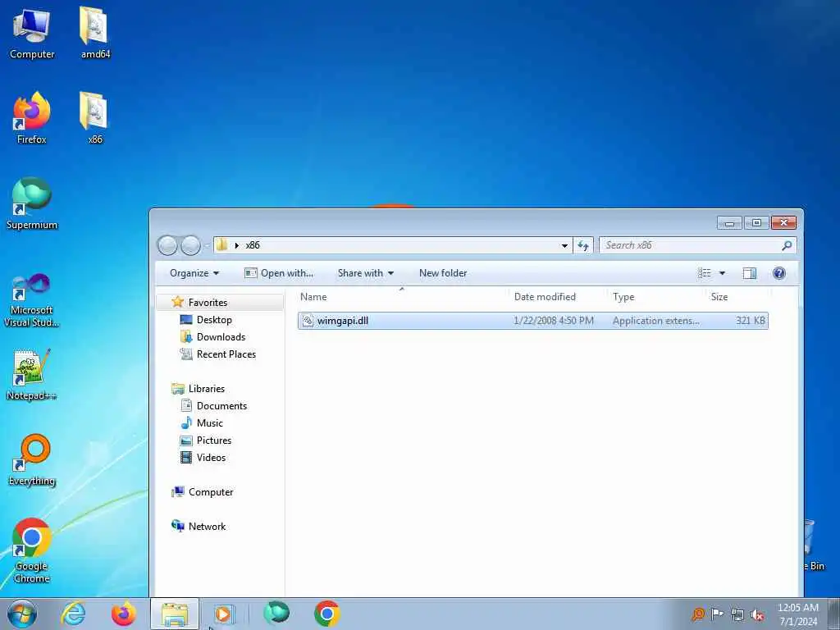Open the address bar history dropdown
Viewport: 840px width, 630px height.
tap(564, 245)
